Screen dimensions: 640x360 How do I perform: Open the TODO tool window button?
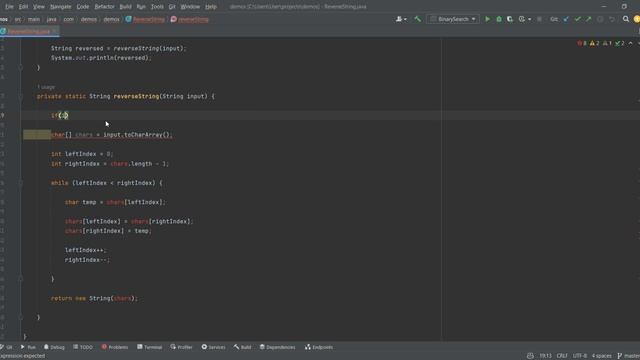(x=83, y=347)
